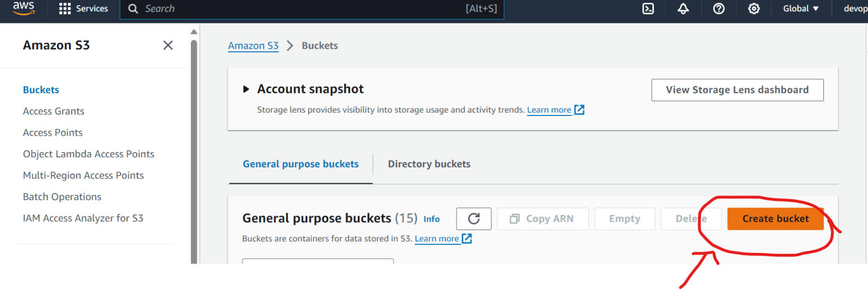This screenshot has width=868, height=289.
Task: Switch to General purpose buckets tab
Action: click(301, 164)
